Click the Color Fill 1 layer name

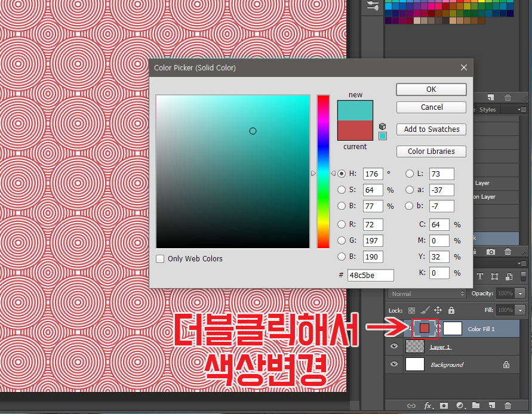(x=481, y=329)
